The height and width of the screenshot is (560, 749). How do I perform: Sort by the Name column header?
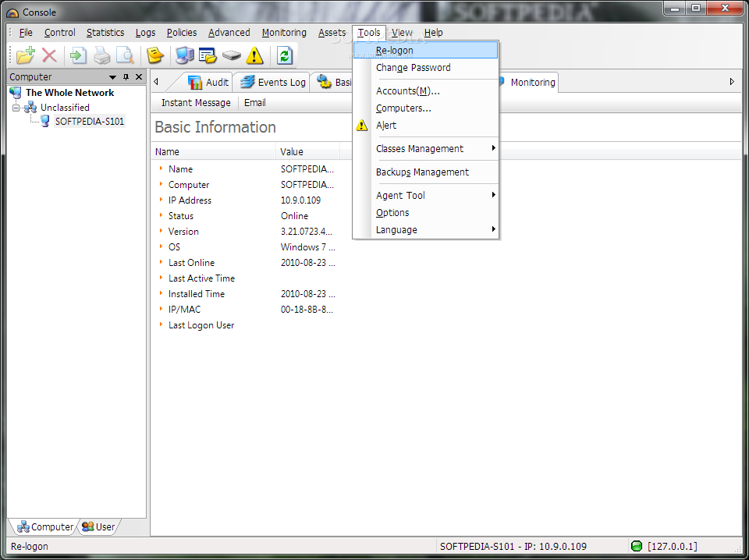coord(214,152)
